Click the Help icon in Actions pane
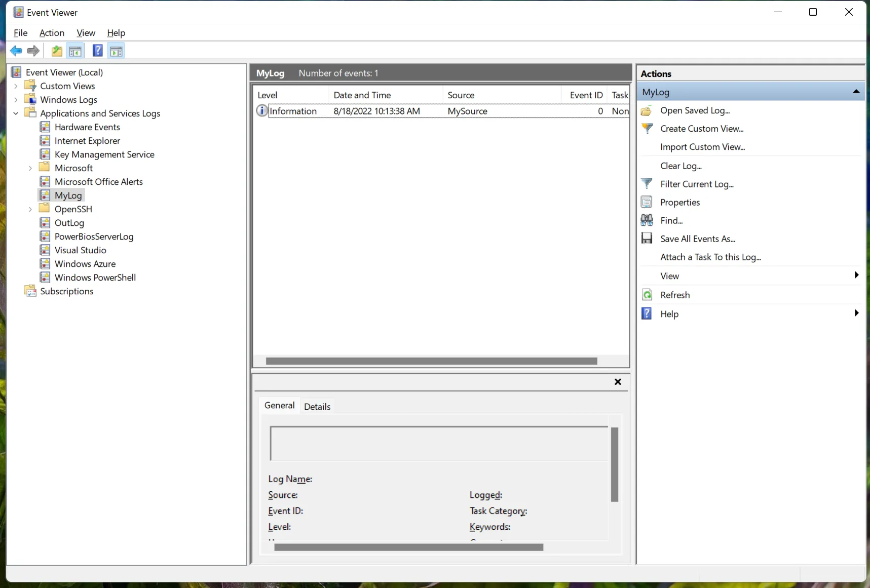Screen dimensions: 870x588 pyautogui.click(x=647, y=313)
